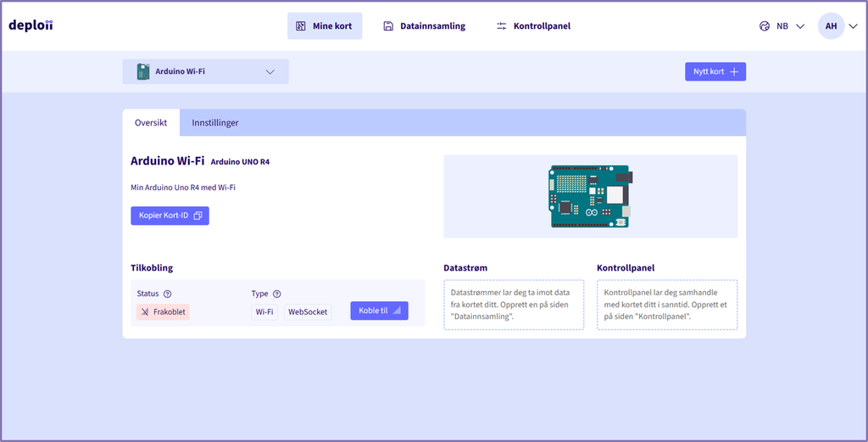Click the globe language icon
Image resolution: width=868 pixels, height=442 pixels.
tap(765, 26)
